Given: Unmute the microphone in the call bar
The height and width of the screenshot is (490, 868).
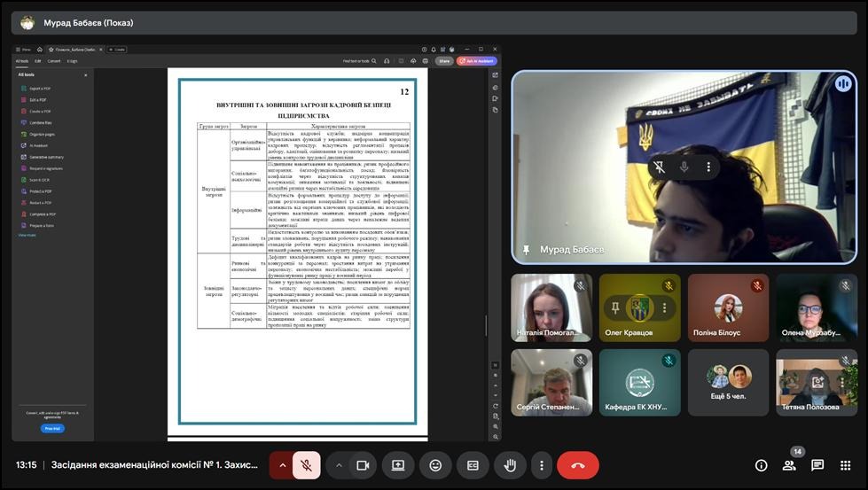Looking at the screenshot, I should [307, 465].
